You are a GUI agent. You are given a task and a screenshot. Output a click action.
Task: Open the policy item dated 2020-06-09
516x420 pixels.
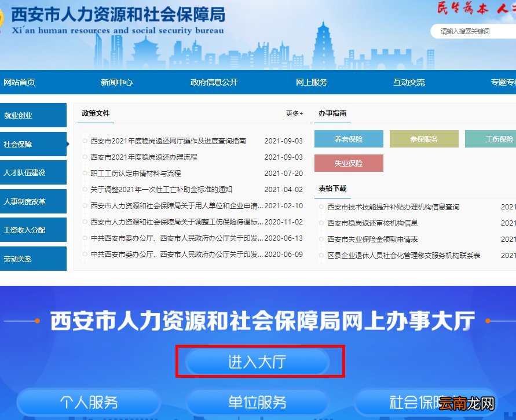point(177,255)
